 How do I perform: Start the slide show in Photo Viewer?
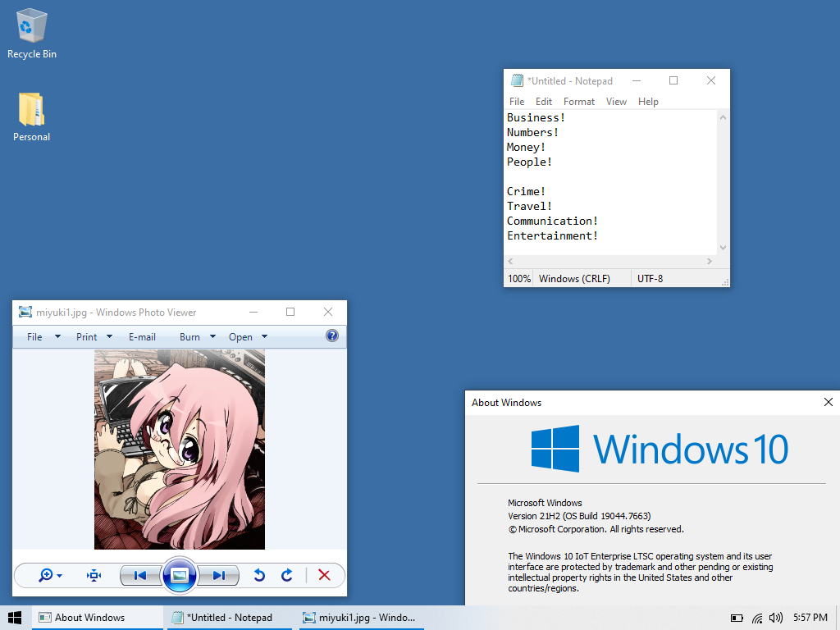(x=180, y=575)
